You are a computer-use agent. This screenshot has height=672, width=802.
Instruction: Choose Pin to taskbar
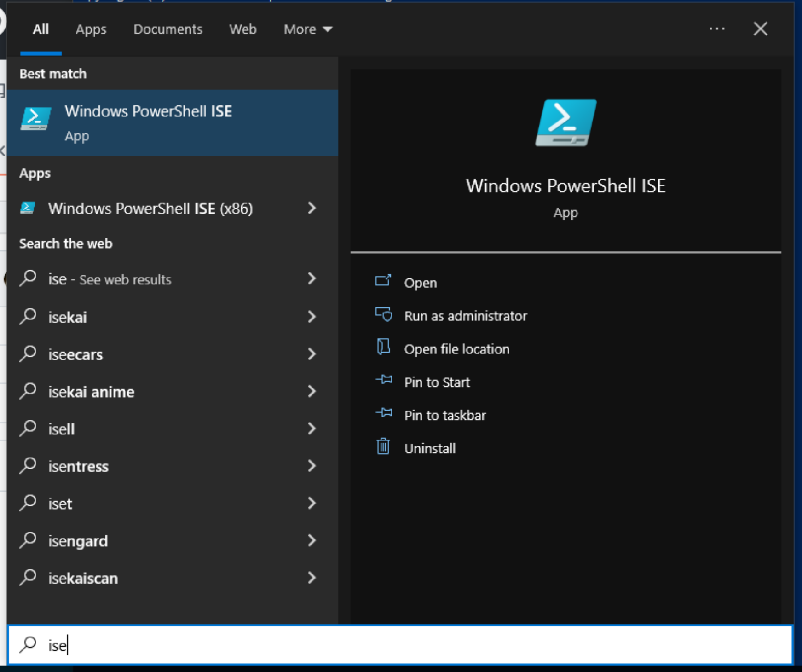point(444,415)
